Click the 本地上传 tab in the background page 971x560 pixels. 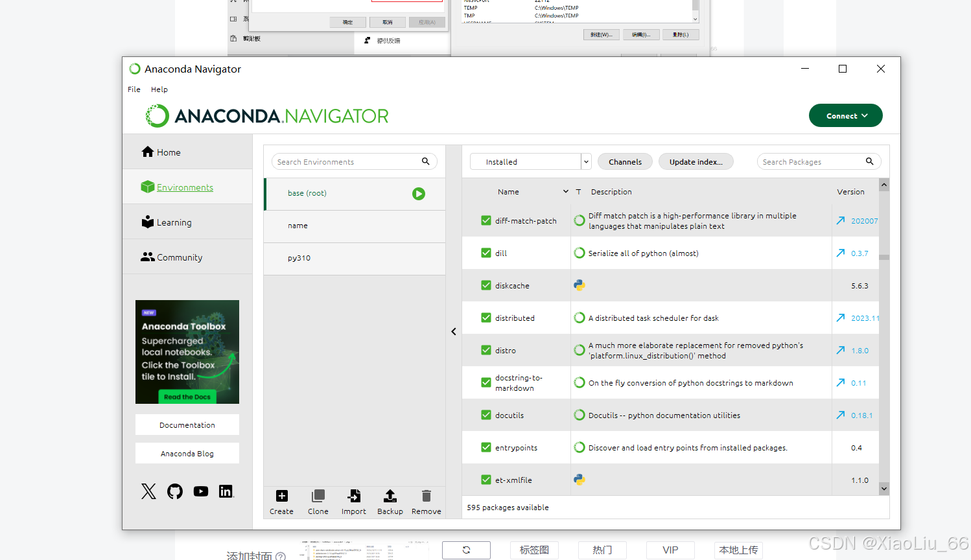click(738, 550)
